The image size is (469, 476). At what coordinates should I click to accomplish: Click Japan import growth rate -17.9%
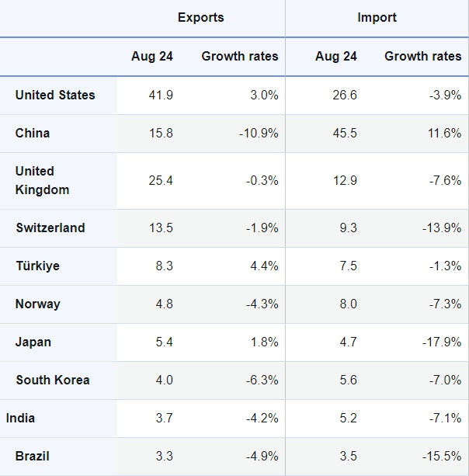pyautogui.click(x=442, y=342)
